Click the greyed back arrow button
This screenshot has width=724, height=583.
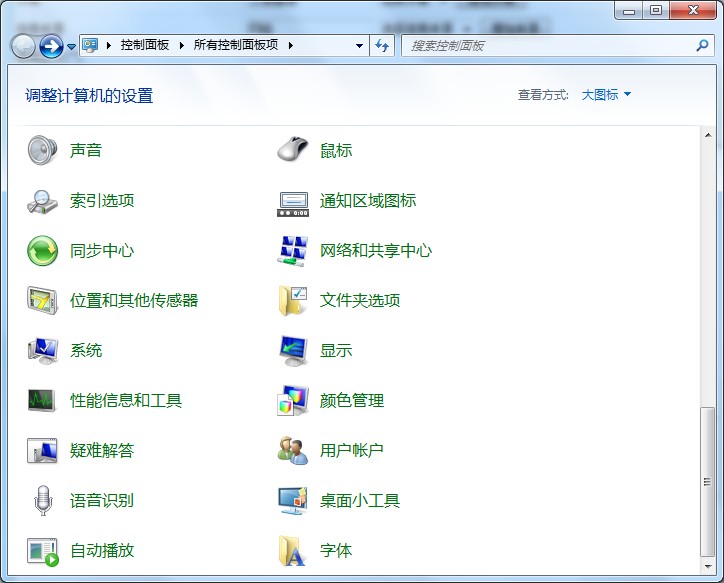(23, 46)
